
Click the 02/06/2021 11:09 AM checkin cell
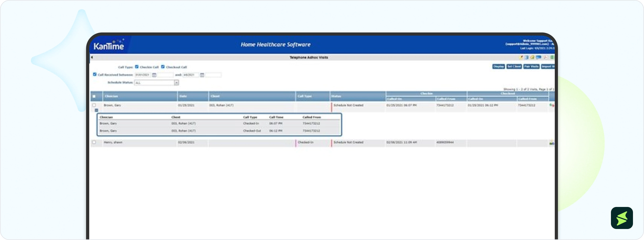[402, 142]
